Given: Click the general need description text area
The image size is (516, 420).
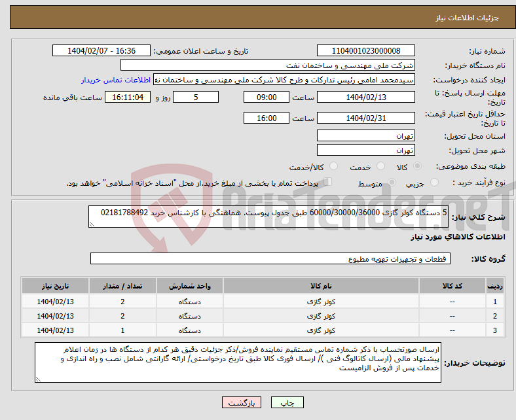Looking at the screenshot, I should (268, 217).
